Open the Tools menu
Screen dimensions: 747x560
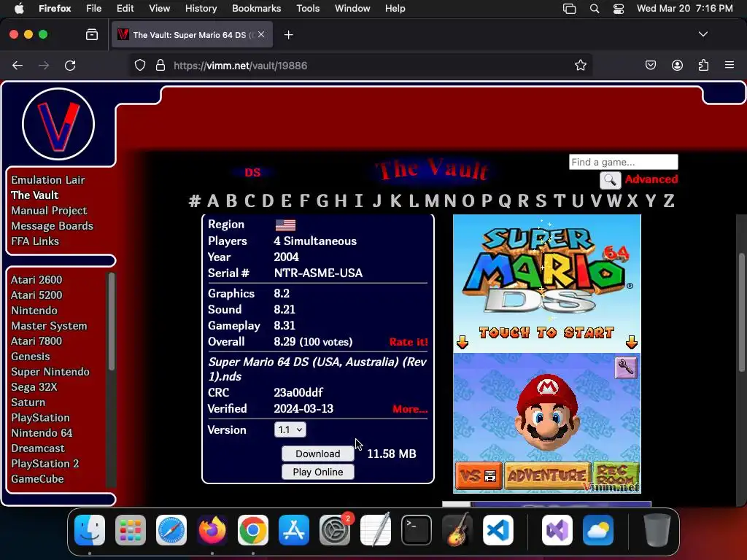tap(308, 9)
